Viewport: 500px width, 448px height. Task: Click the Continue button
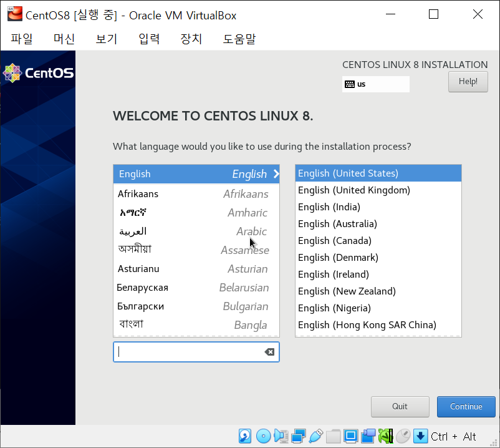pos(466,407)
